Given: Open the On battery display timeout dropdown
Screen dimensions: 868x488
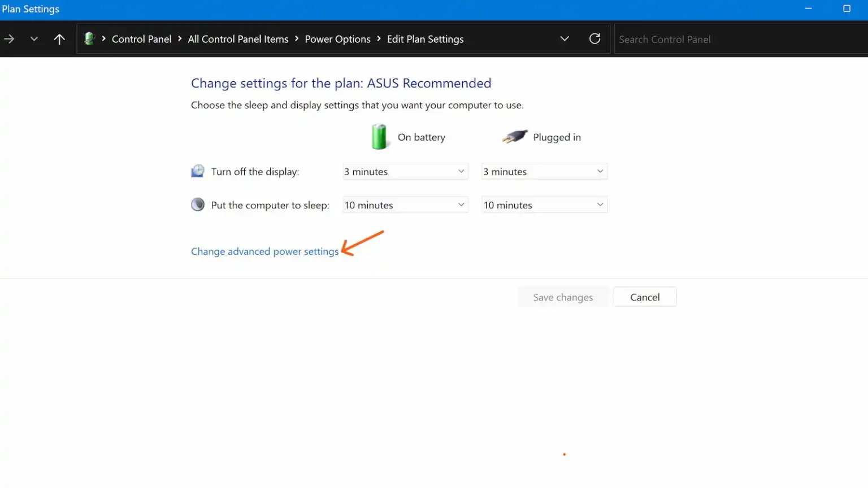Looking at the screenshot, I should [x=405, y=171].
